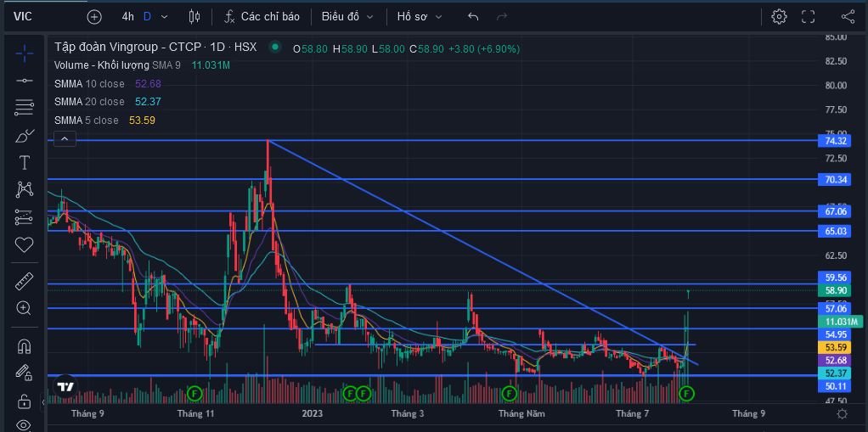Open the Fibonacci retracement tool group
This screenshot has width=868, height=432.
tap(25, 108)
